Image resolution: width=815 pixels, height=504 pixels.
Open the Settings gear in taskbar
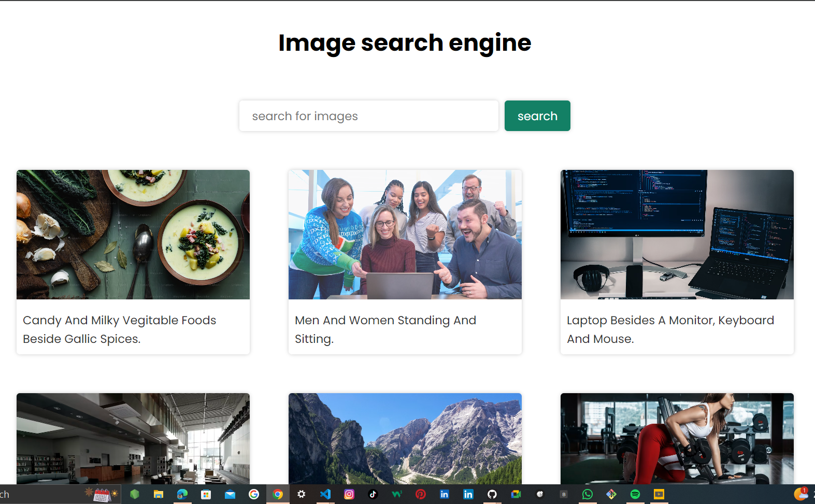click(x=302, y=494)
